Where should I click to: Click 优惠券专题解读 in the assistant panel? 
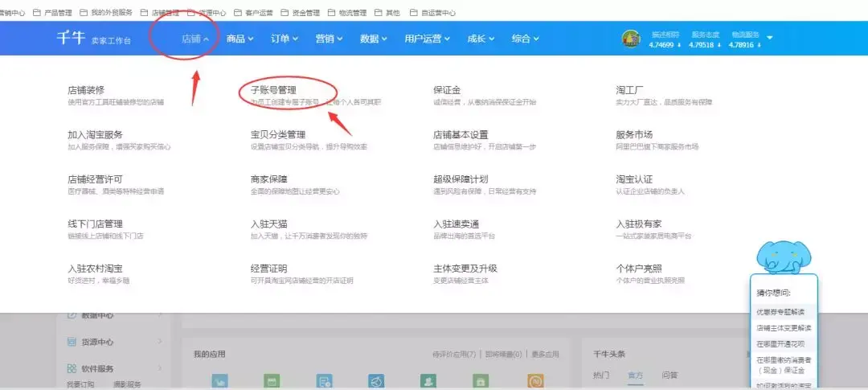coord(780,312)
